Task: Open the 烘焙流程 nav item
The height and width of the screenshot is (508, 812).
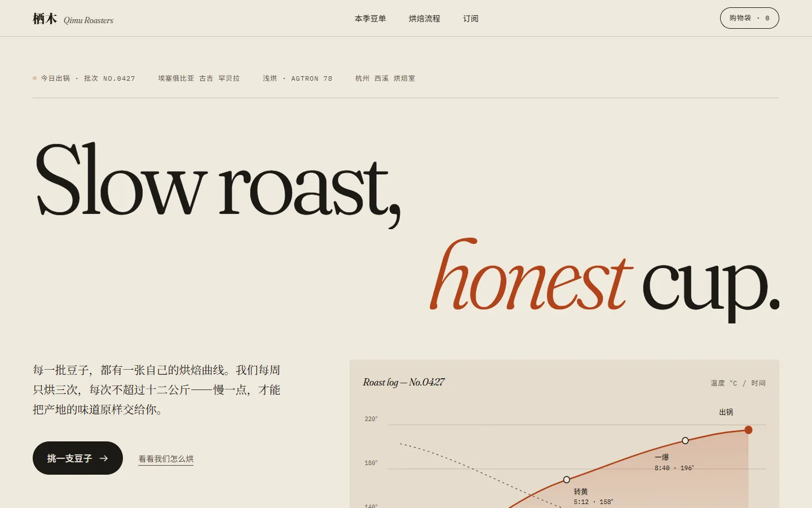Action: 425,19
